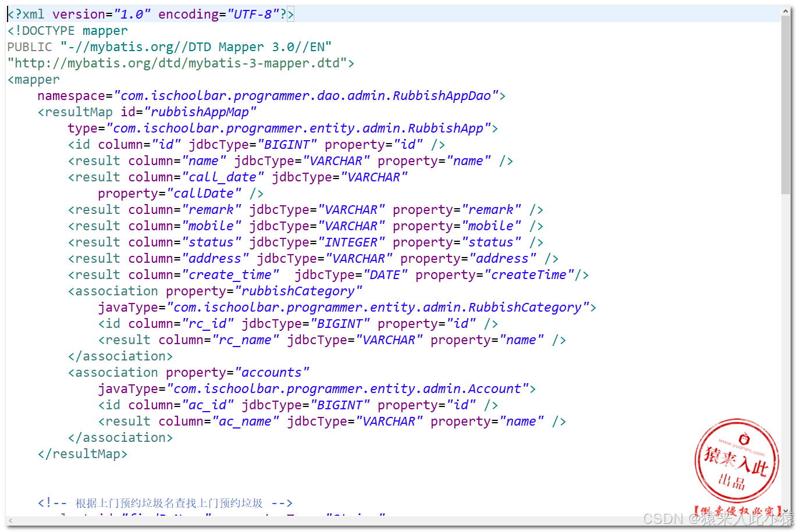
Task: Click the javaType ending in admin.Account
Action: [348, 388]
